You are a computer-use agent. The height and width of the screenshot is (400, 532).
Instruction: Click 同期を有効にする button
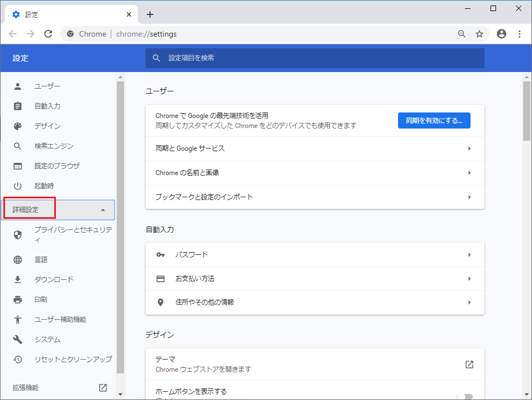click(434, 121)
